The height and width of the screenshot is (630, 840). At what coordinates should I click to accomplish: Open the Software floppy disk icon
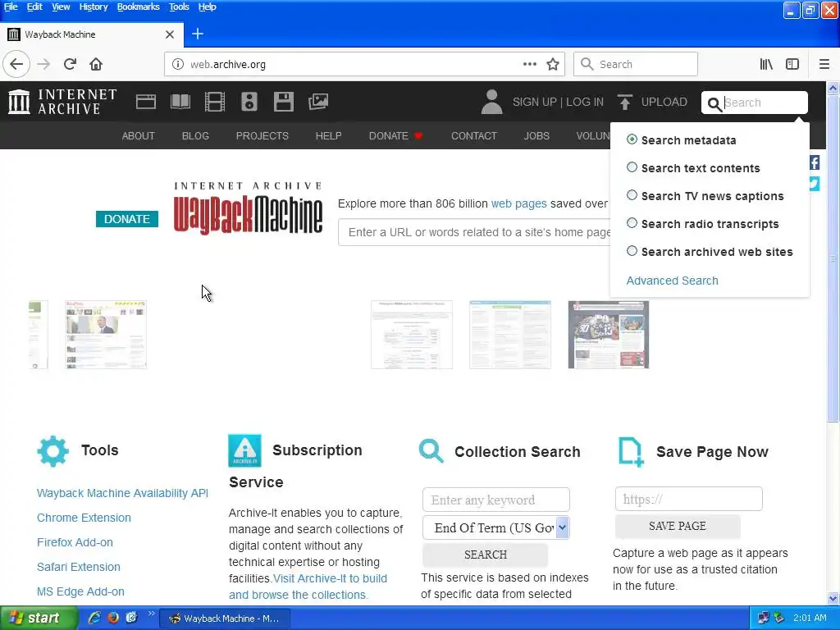[x=283, y=102]
